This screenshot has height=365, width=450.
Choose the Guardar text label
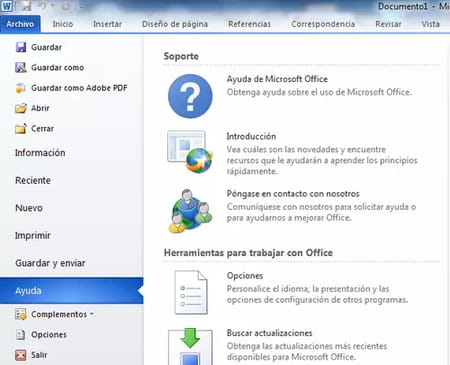46,47
